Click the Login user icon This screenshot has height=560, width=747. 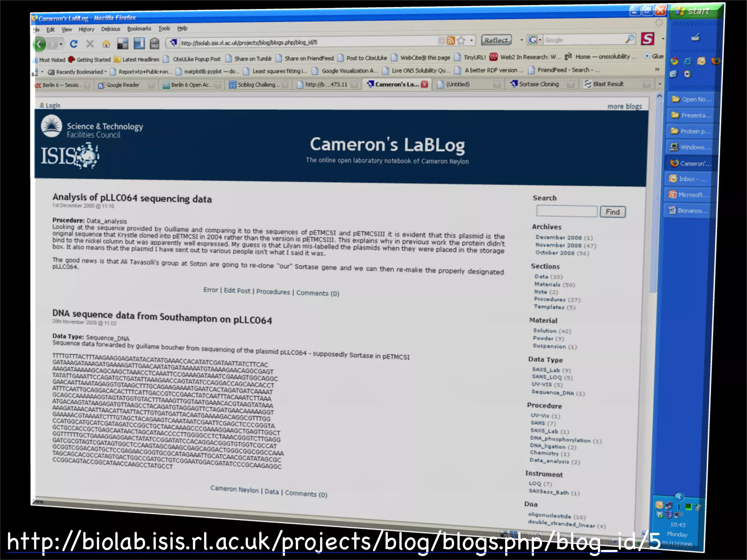tap(42, 105)
